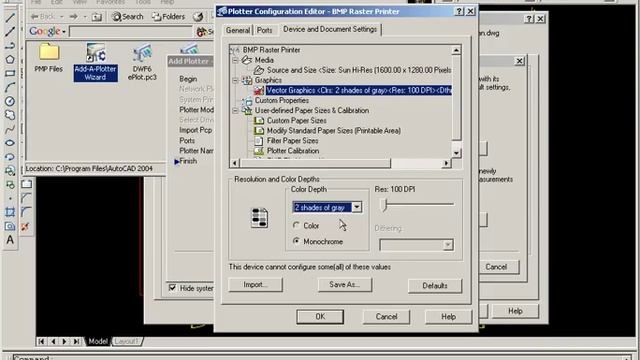This screenshot has height=360, width=640.
Task: Click the Folders toolbar button in Explorer
Action: click(x=168, y=17)
